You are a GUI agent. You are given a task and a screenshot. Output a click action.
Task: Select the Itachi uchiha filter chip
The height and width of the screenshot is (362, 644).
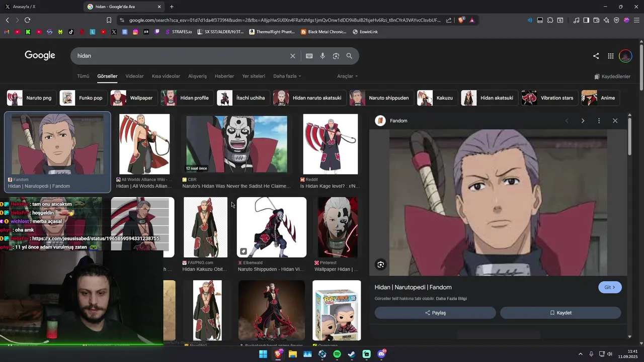click(x=243, y=98)
